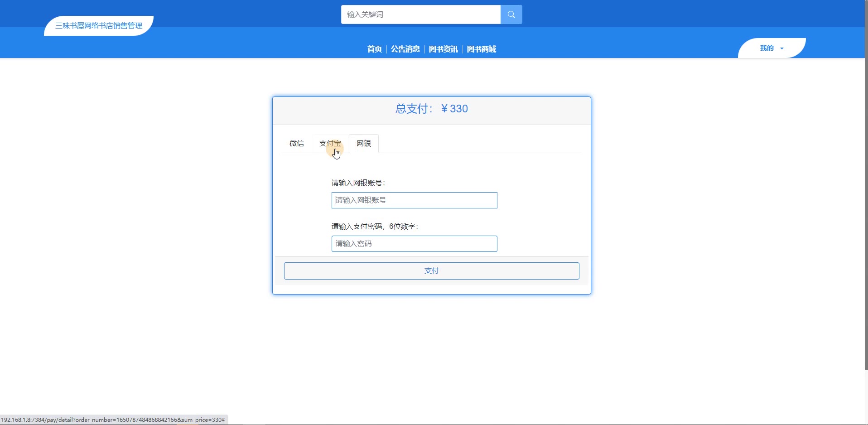This screenshot has height=425, width=868.
Task: Click the status bar URL preview
Action: pyautogui.click(x=113, y=420)
